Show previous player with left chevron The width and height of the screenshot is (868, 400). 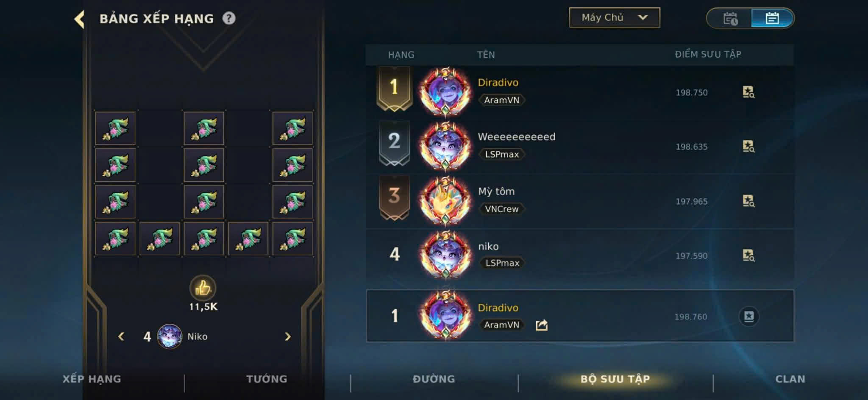click(121, 336)
